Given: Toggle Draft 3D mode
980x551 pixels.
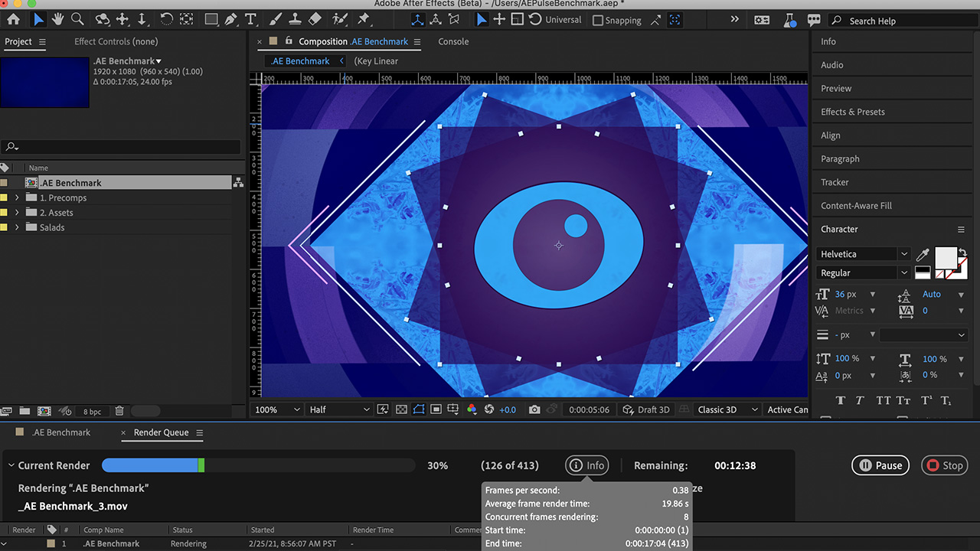Looking at the screenshot, I should coord(647,409).
